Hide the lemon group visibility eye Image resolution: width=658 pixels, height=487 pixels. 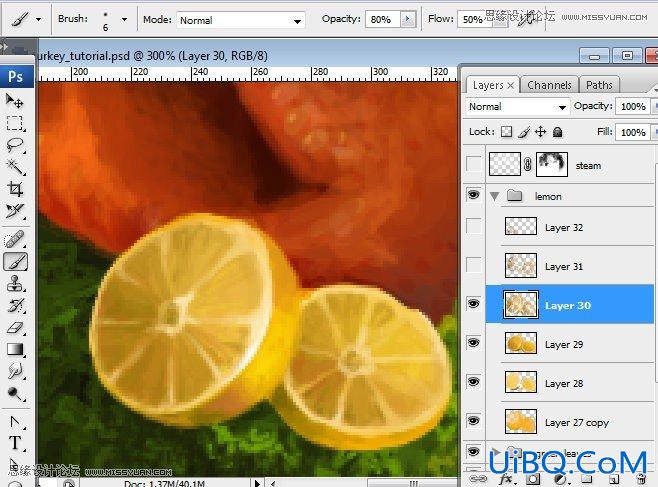pos(474,195)
